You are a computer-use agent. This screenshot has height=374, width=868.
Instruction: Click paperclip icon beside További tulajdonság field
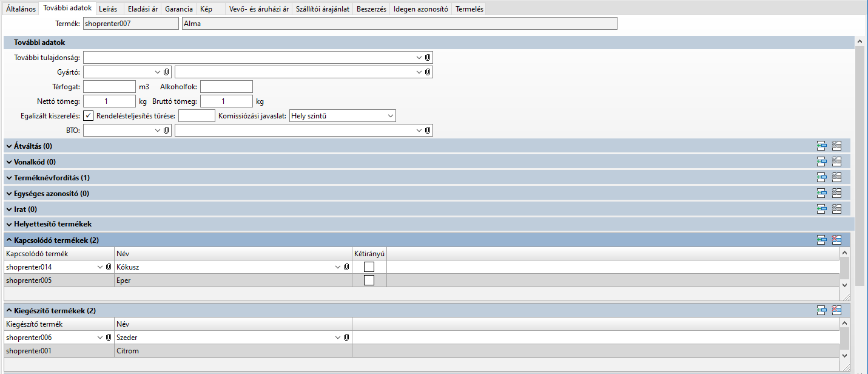click(428, 57)
